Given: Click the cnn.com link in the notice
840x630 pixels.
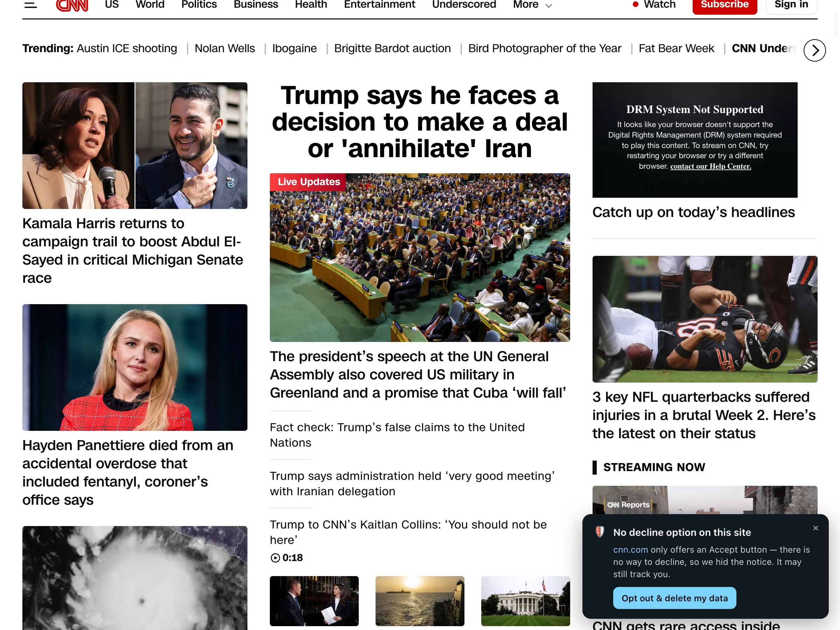Looking at the screenshot, I should [630, 549].
